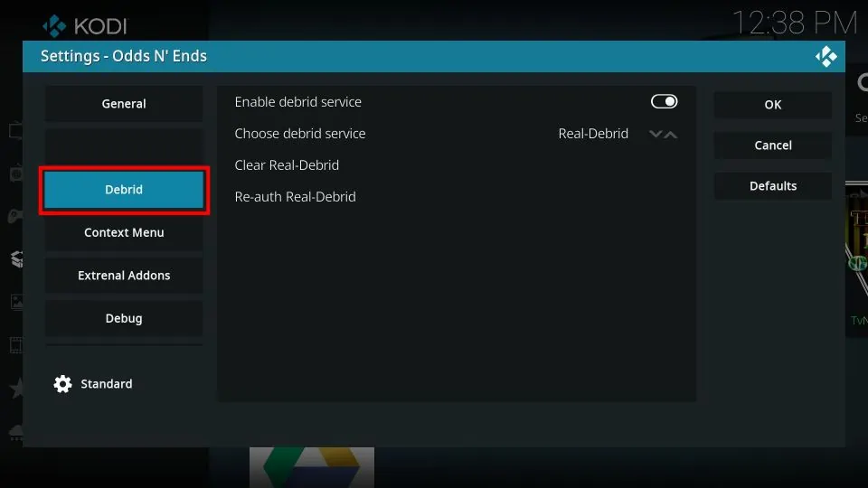Select the Real-Debrid service value
868x488 pixels.
593,134
